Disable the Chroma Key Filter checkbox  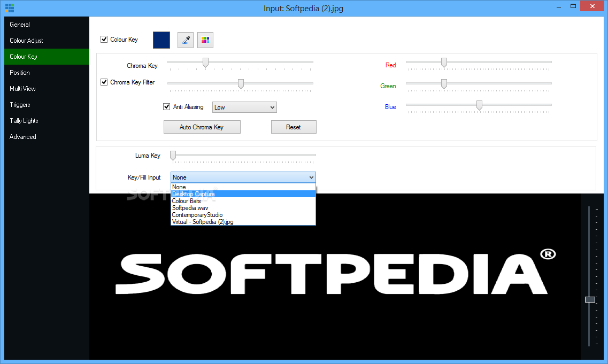104,82
